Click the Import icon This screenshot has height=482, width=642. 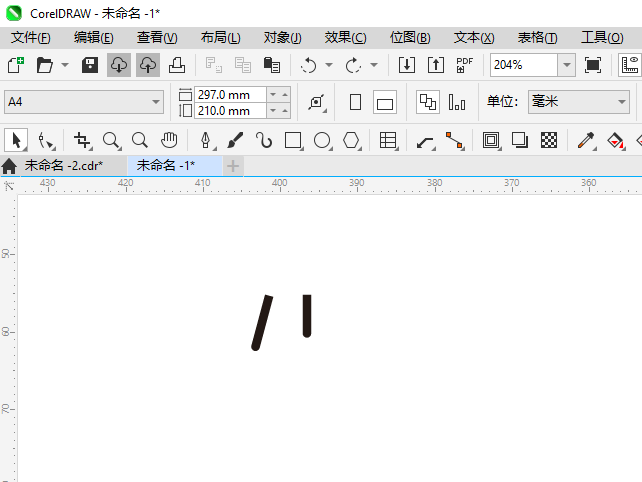[x=407, y=65]
